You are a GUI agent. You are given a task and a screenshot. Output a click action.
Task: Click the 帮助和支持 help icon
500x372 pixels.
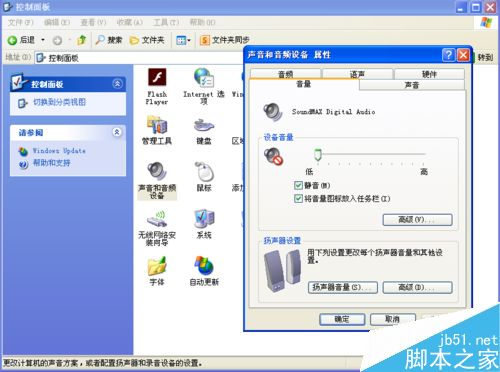pos(23,164)
